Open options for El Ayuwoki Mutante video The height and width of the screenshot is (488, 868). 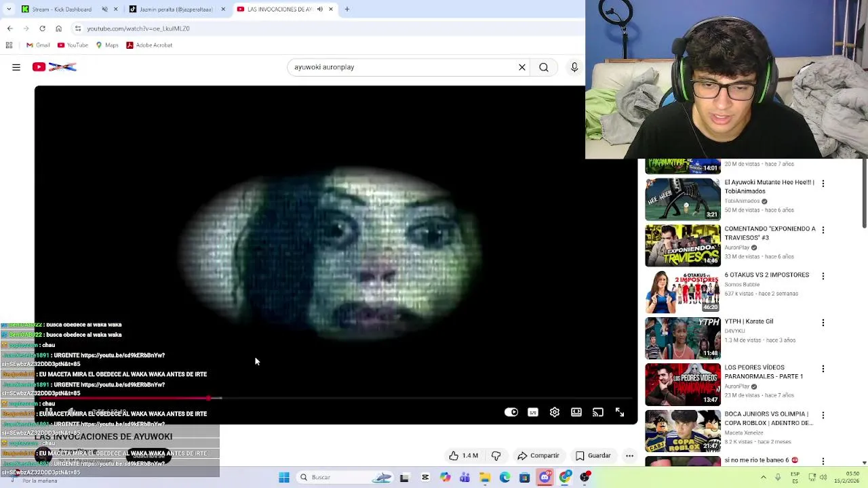823,184
